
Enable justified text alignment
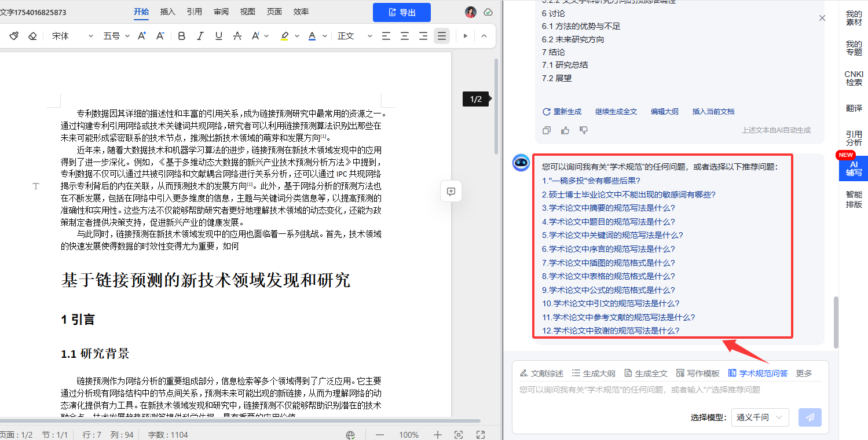pyautogui.click(x=442, y=36)
